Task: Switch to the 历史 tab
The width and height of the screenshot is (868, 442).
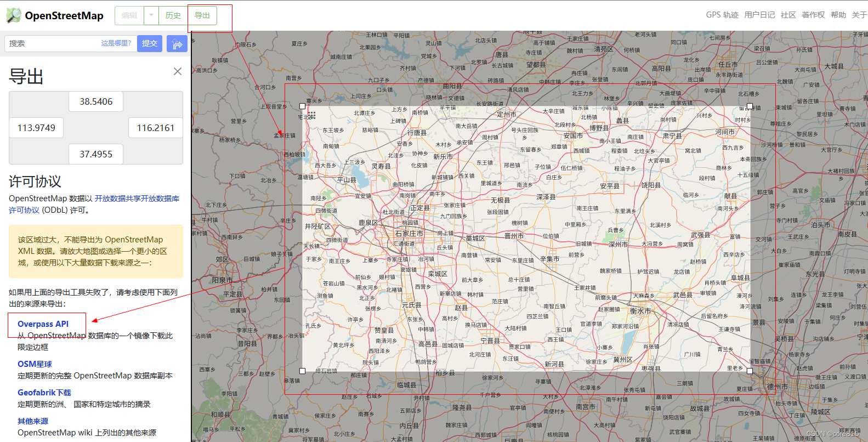Action: [173, 15]
